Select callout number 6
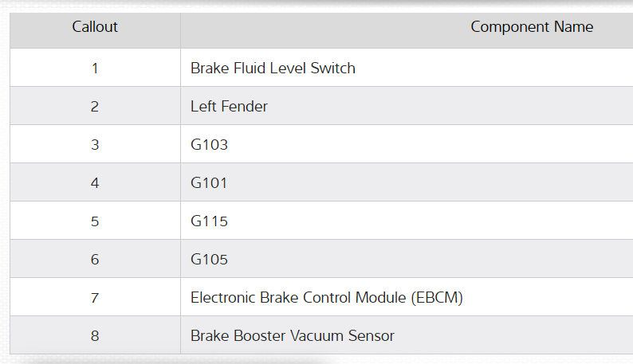The image size is (633, 364). [x=95, y=260]
